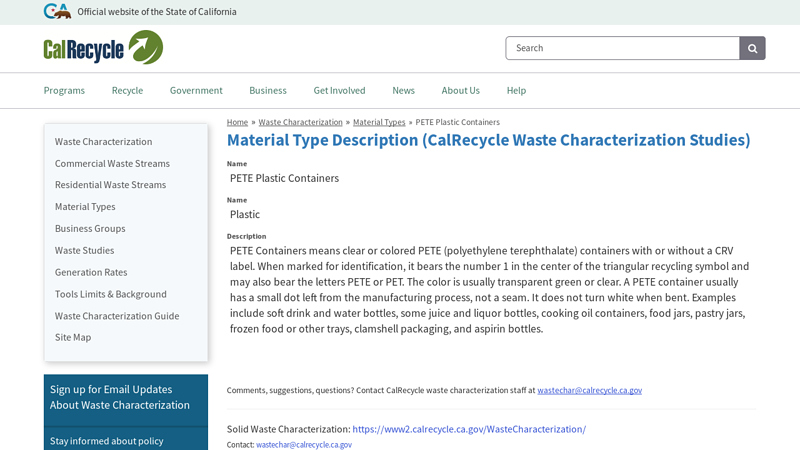Open the Business menu
The image size is (800, 450).
click(x=268, y=90)
